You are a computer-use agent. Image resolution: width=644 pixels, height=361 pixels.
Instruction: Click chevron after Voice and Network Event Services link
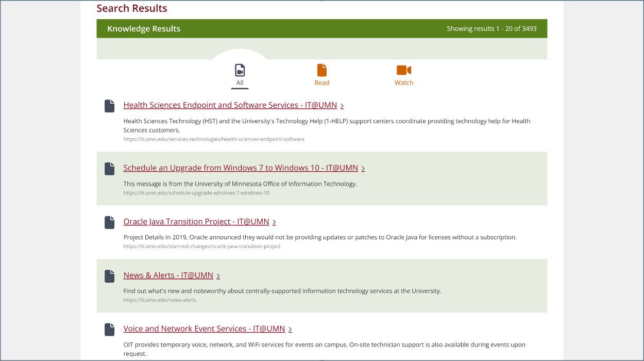pos(290,330)
